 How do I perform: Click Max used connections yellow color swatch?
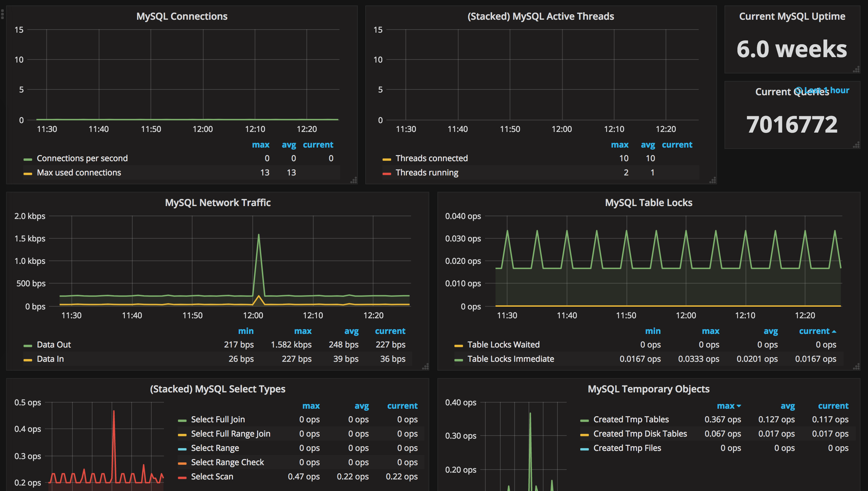pyautogui.click(x=28, y=173)
